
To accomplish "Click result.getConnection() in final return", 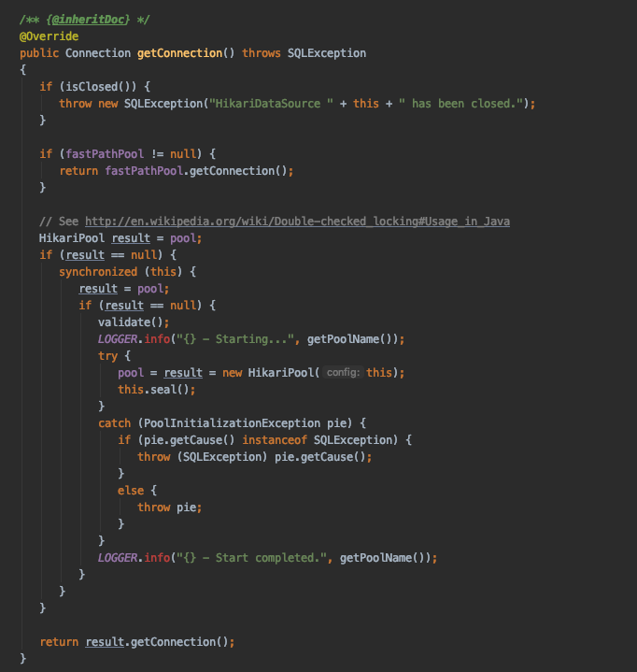I will pyautogui.click(x=157, y=642).
